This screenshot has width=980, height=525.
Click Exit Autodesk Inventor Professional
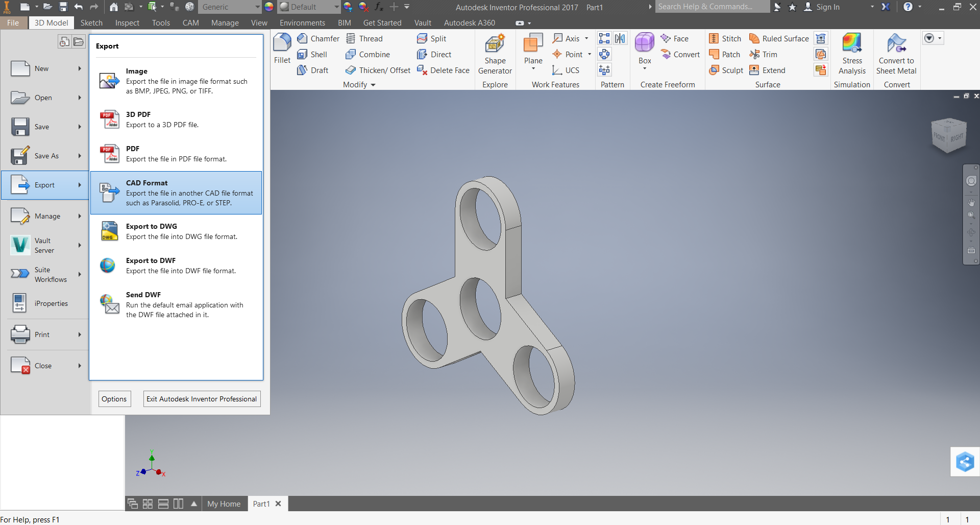coord(202,399)
